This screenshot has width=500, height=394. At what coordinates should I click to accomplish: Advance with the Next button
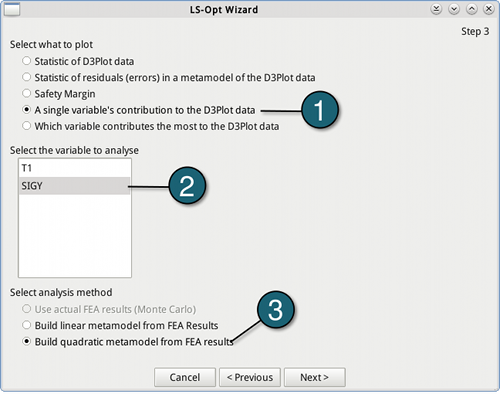[315, 377]
